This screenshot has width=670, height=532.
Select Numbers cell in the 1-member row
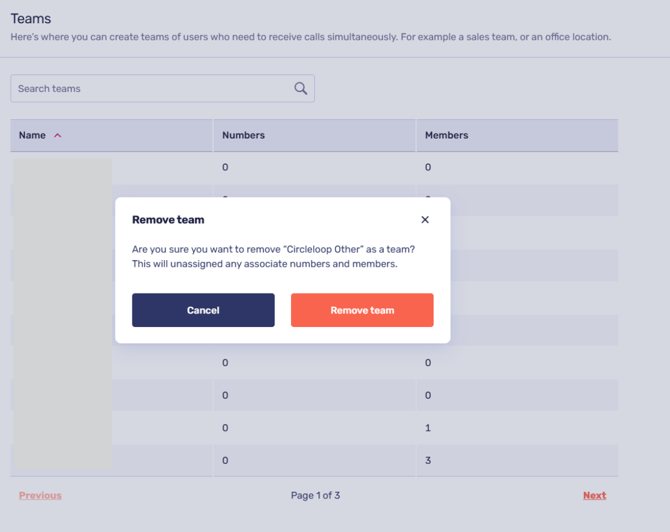tap(225, 428)
